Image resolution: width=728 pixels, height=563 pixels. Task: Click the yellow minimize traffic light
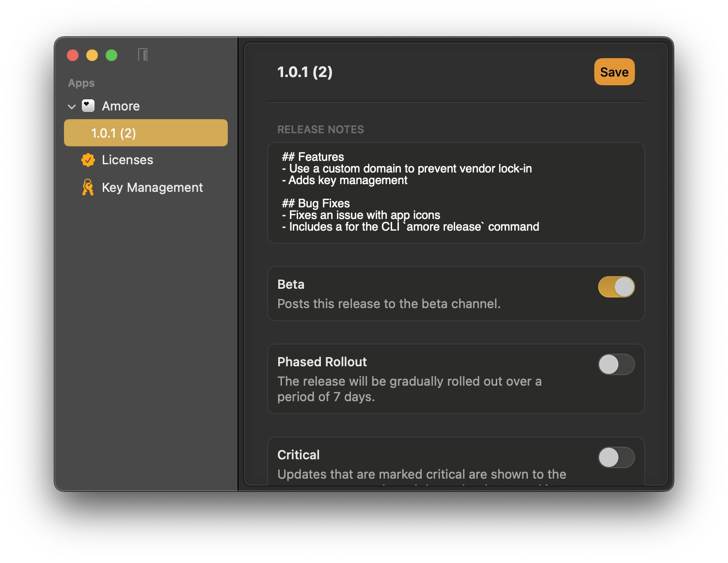point(92,55)
